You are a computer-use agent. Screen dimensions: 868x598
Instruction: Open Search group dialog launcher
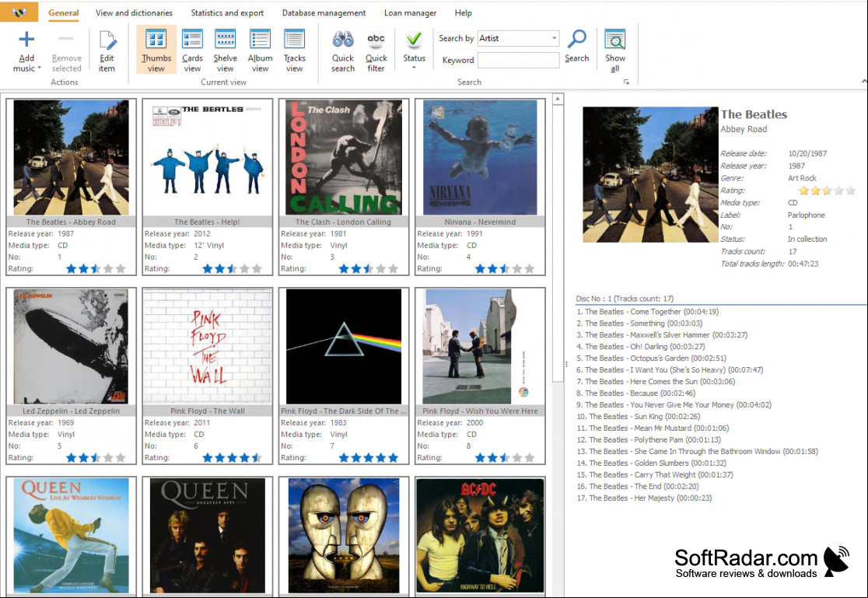(x=626, y=82)
